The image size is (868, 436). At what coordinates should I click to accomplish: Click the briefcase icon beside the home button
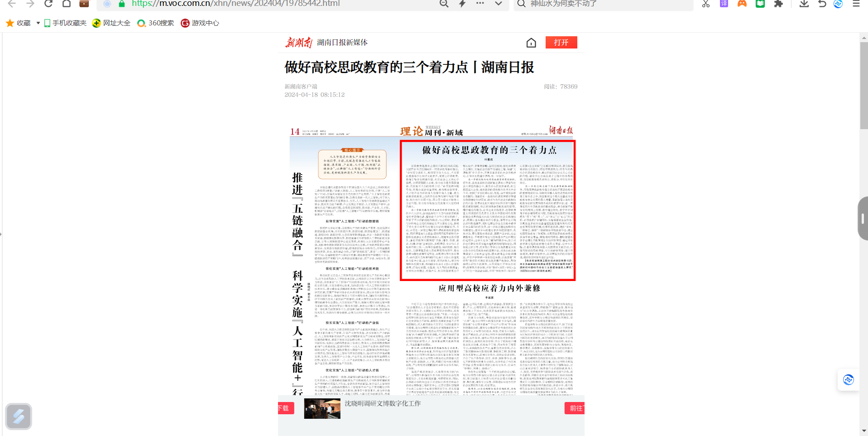click(84, 4)
